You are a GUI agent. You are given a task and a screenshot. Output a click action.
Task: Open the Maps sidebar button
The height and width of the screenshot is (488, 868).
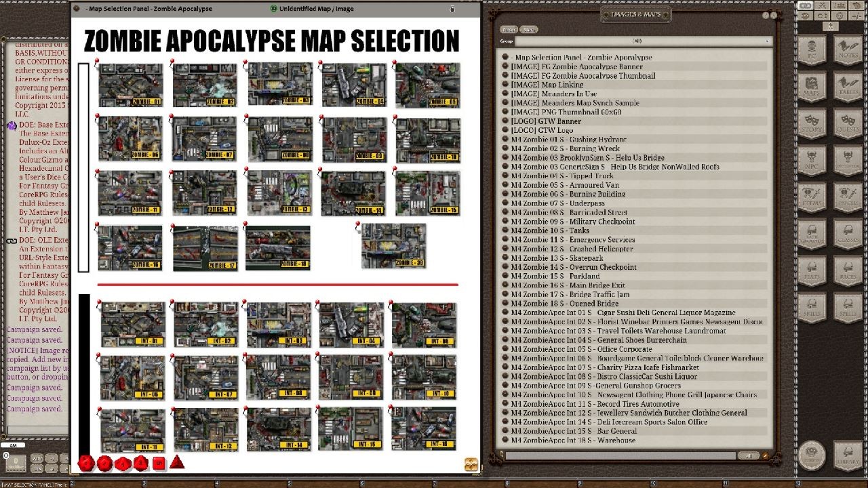812,85
